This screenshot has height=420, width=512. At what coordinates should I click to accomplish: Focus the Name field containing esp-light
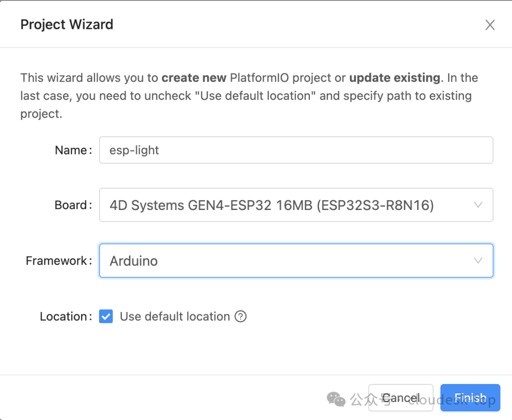296,150
